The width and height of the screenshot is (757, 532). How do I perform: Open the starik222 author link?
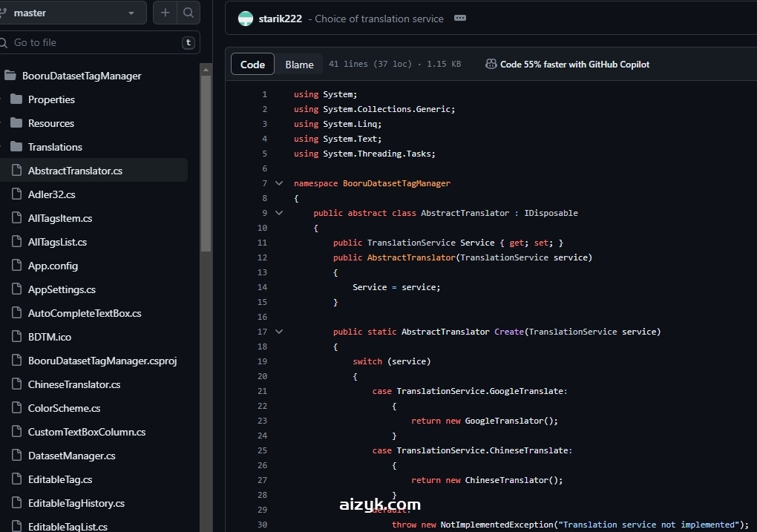pos(280,19)
